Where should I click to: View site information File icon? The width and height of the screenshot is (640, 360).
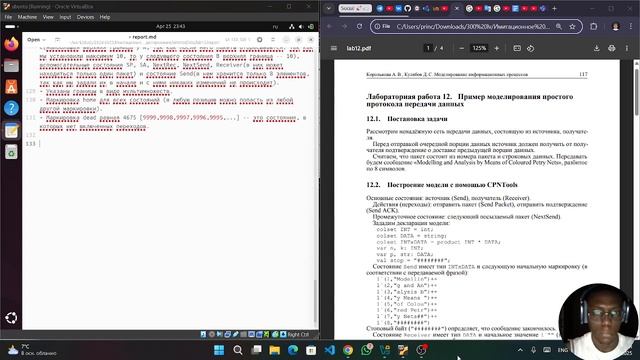pyautogui.click(x=382, y=27)
